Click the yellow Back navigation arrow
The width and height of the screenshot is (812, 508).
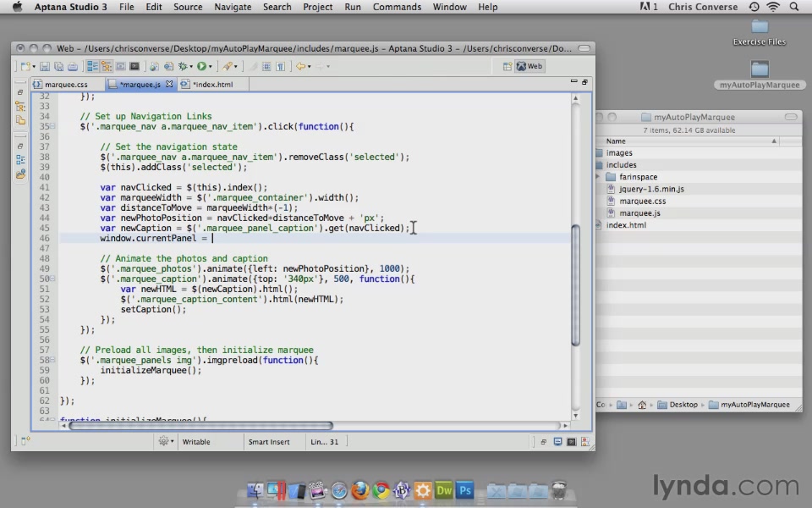300,66
